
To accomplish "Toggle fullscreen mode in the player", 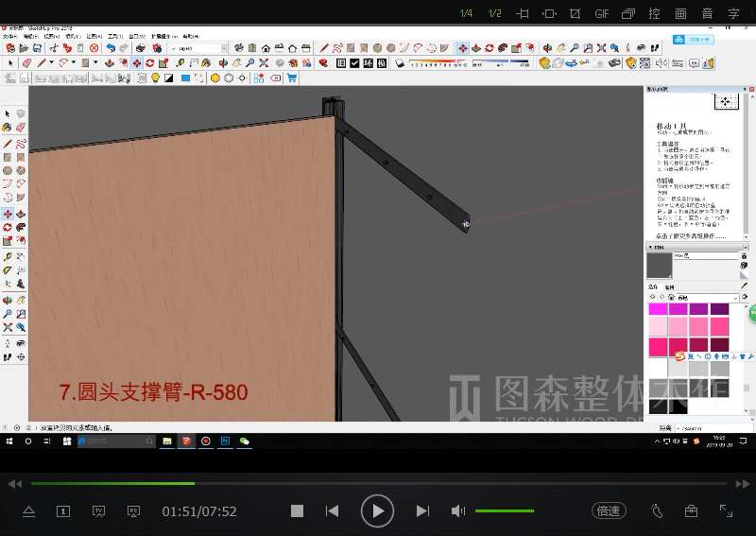I will [726, 510].
